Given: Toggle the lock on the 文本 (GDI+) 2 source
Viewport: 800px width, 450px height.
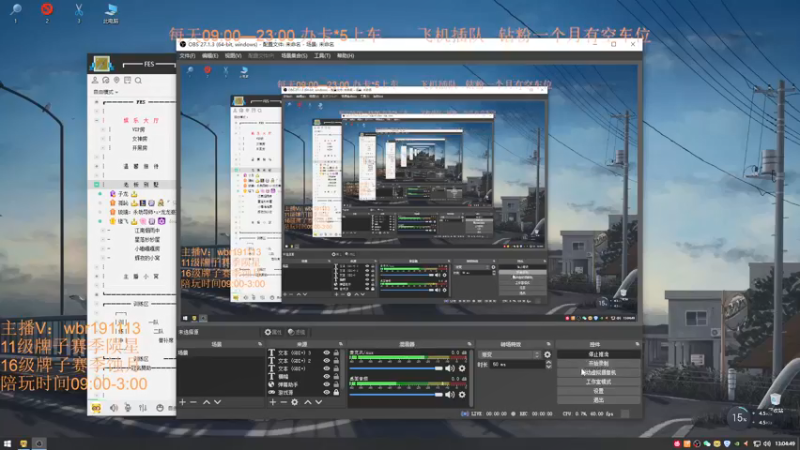Looking at the screenshot, I should 336,360.
